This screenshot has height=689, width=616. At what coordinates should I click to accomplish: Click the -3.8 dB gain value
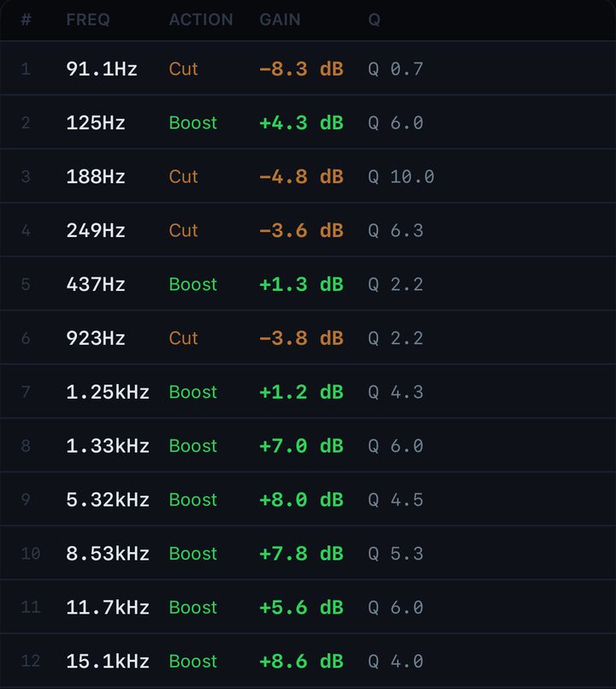pos(301,338)
